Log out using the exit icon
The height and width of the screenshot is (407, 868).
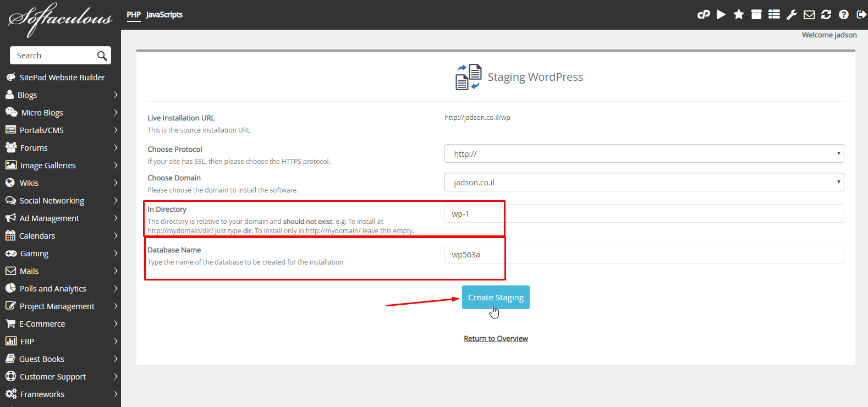pyautogui.click(x=861, y=14)
